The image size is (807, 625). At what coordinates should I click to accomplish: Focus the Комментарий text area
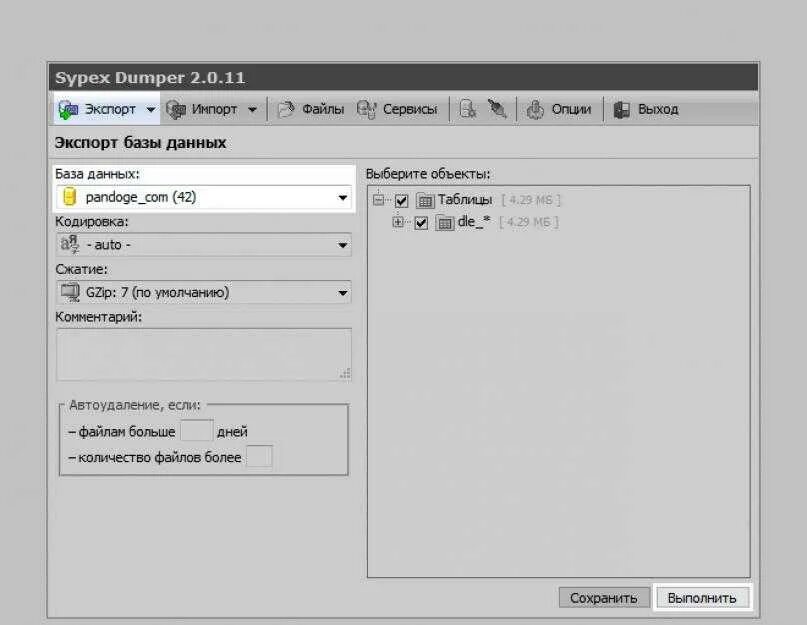tap(204, 355)
